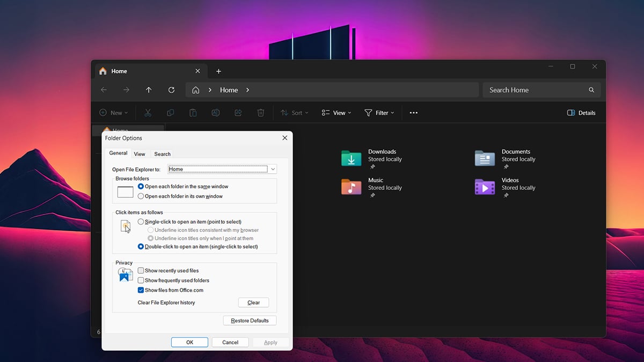The image size is (644, 362).
Task: Refresh the Home folder view
Action: pyautogui.click(x=171, y=90)
